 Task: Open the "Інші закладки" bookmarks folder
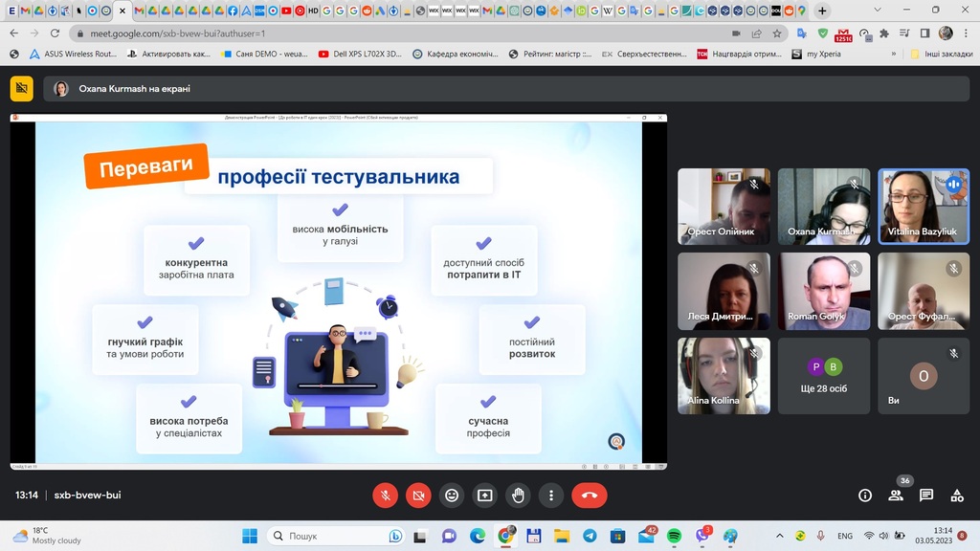coord(941,55)
